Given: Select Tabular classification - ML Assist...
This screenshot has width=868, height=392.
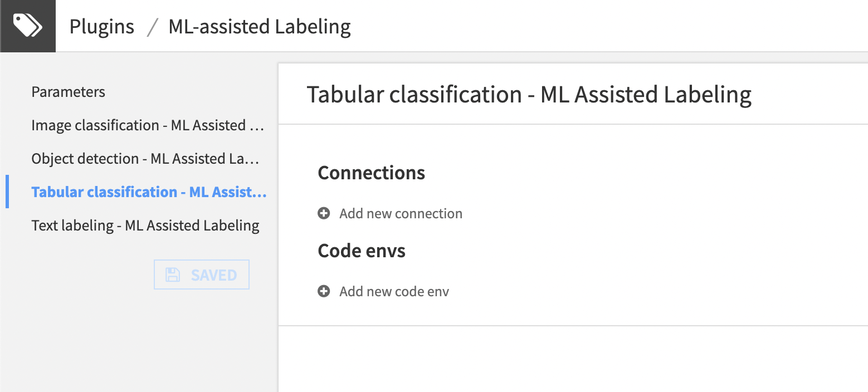Looking at the screenshot, I should click(x=149, y=192).
